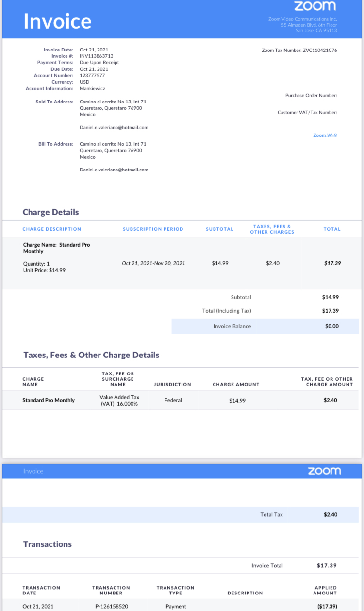The image size is (364, 611).
Task: Click Taxes, Fees & Other Charge Details heading
Action: (x=91, y=355)
